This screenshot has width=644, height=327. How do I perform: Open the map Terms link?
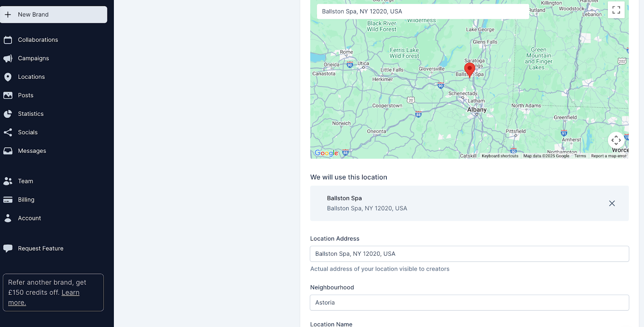click(580, 156)
